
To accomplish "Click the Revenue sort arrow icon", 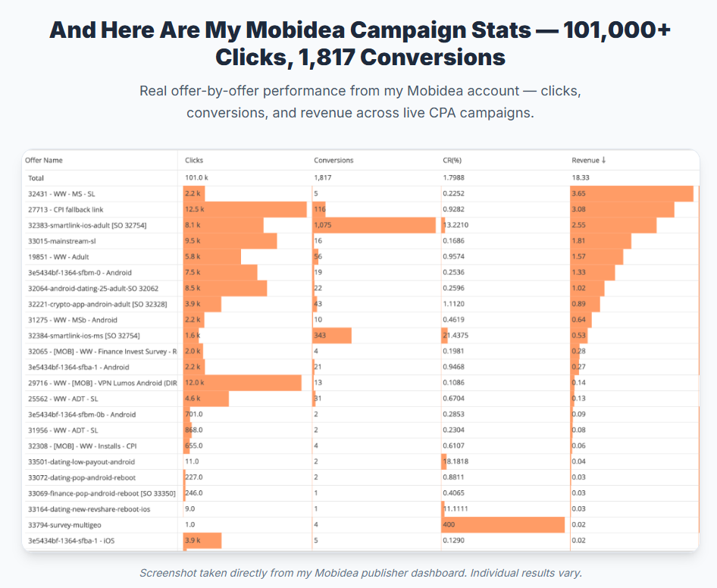I will [603, 160].
